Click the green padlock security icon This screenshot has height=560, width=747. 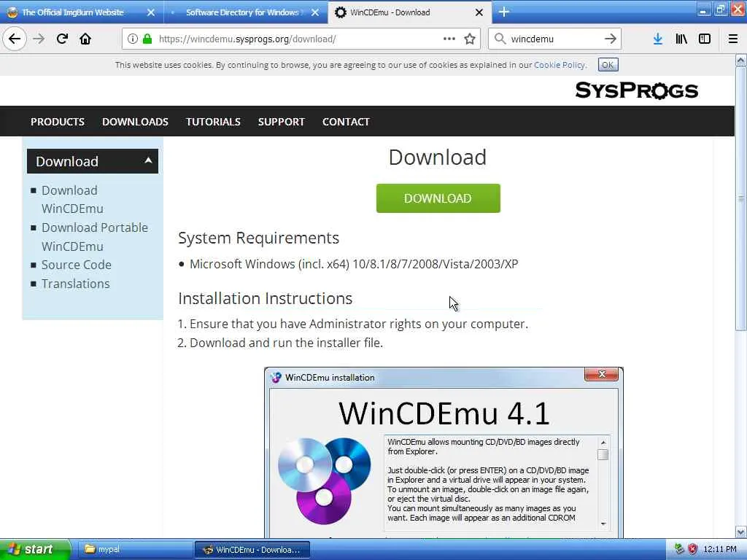147,39
